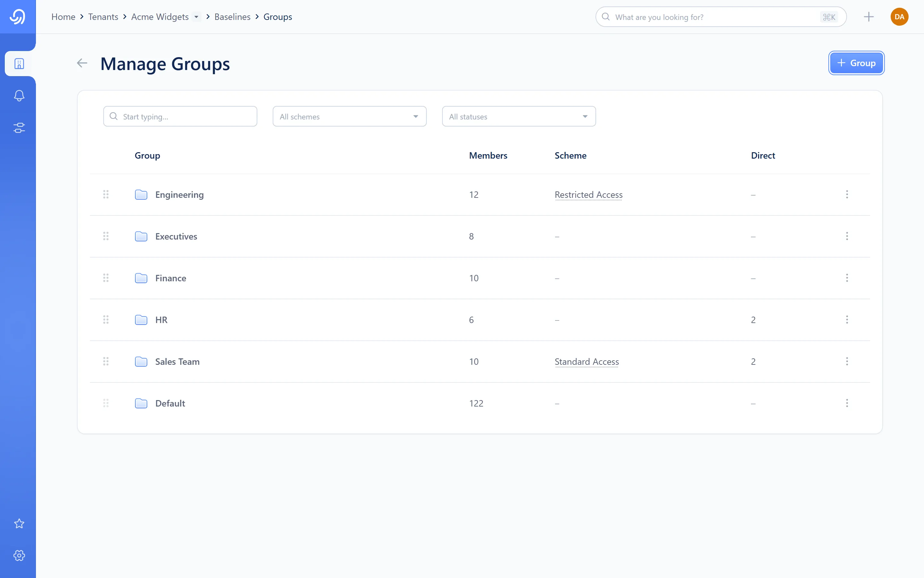
Task: Focus the global search box
Action: point(721,17)
